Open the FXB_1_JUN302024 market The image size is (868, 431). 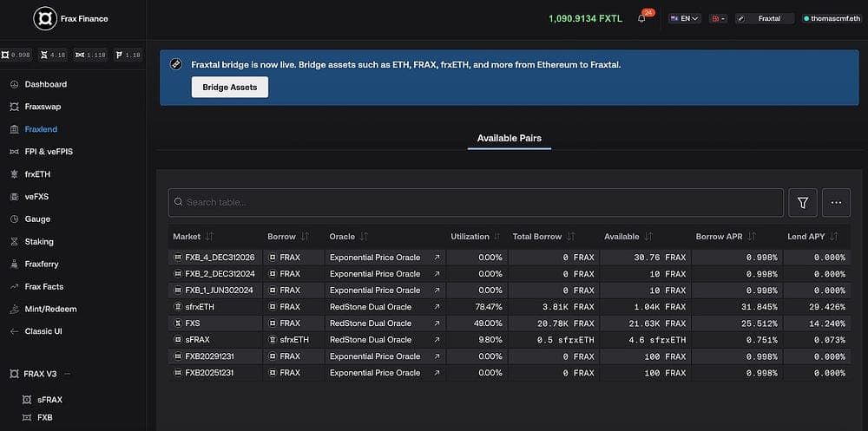click(220, 291)
